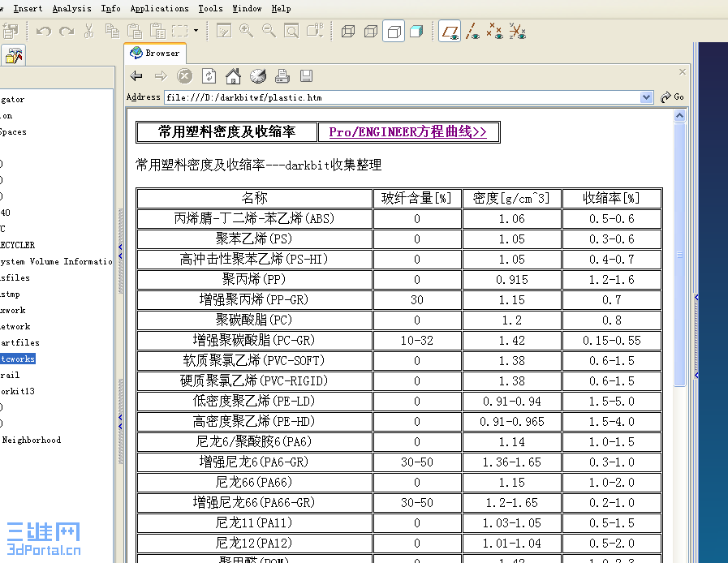Click the Redo toolbar icon

tap(67, 31)
